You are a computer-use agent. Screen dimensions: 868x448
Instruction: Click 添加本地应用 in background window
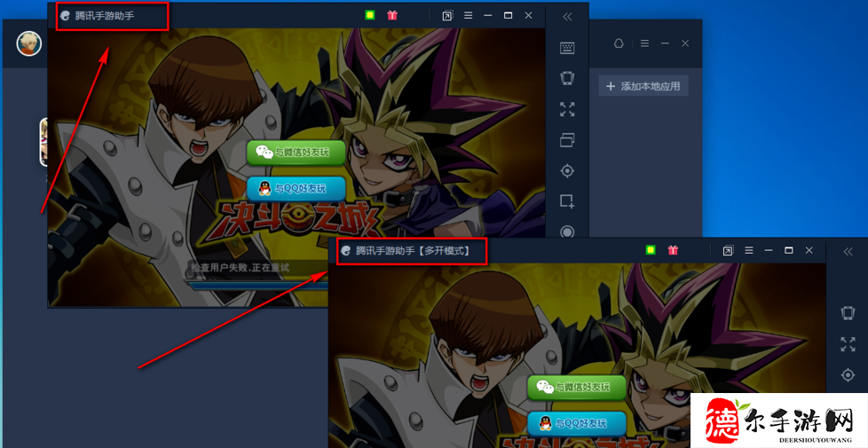643,86
